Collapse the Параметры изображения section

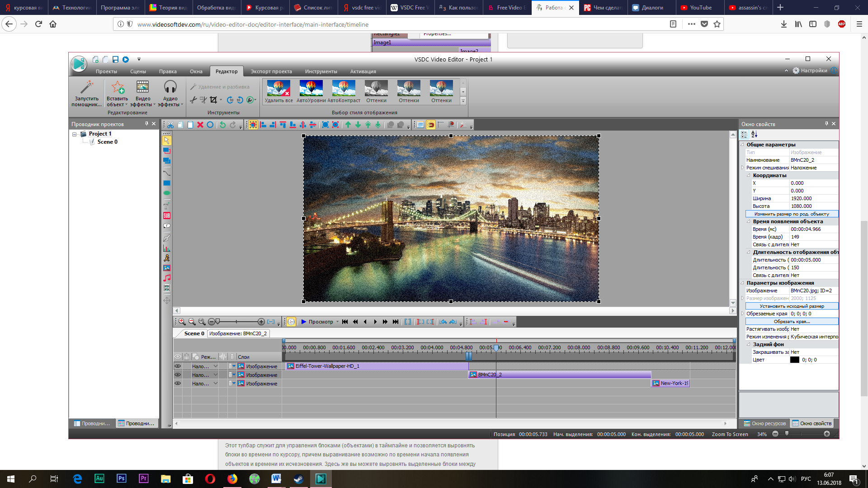coord(742,283)
